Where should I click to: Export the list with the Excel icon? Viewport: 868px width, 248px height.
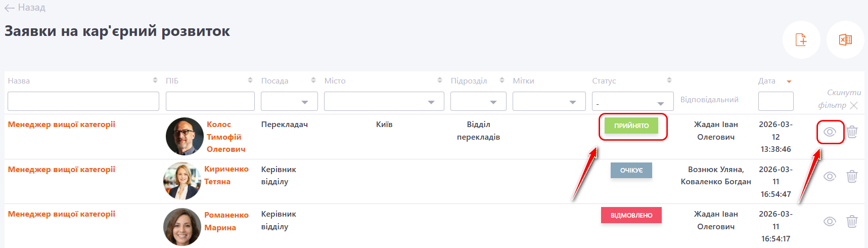845,39
